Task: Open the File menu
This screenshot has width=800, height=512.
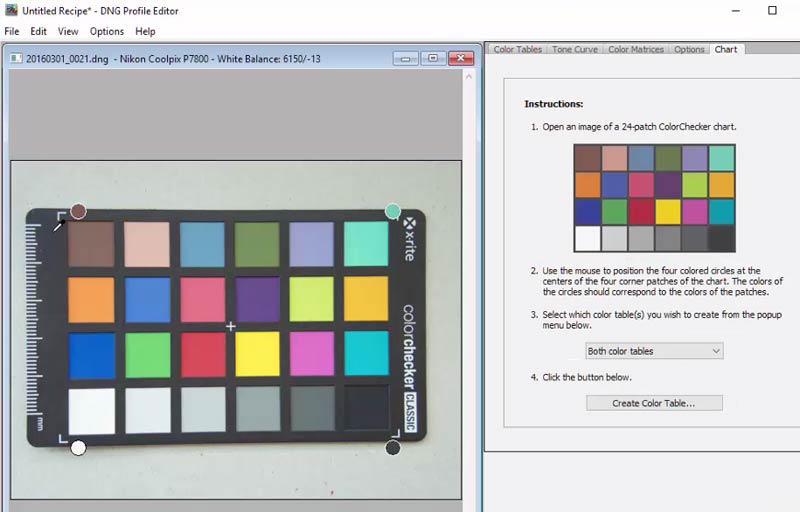Action: click(12, 31)
